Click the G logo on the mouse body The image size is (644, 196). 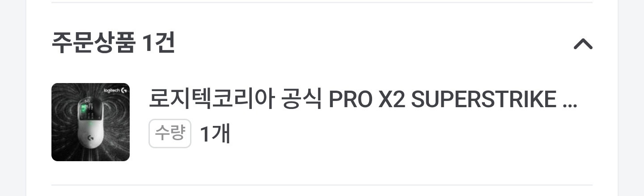pos(90,138)
